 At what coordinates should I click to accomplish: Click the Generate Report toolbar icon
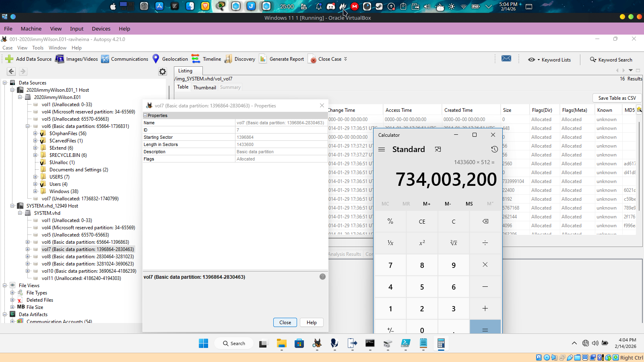(x=263, y=59)
